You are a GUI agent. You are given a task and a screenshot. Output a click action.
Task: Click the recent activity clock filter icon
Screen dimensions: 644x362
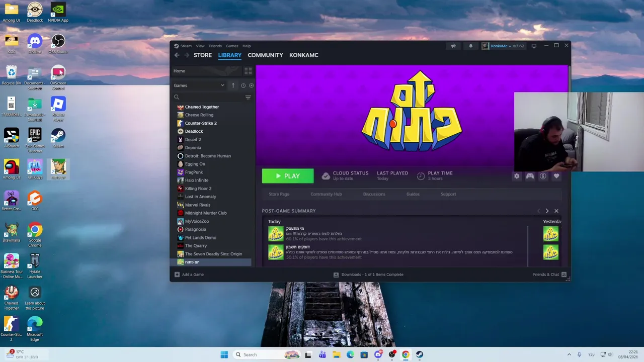[243, 85]
